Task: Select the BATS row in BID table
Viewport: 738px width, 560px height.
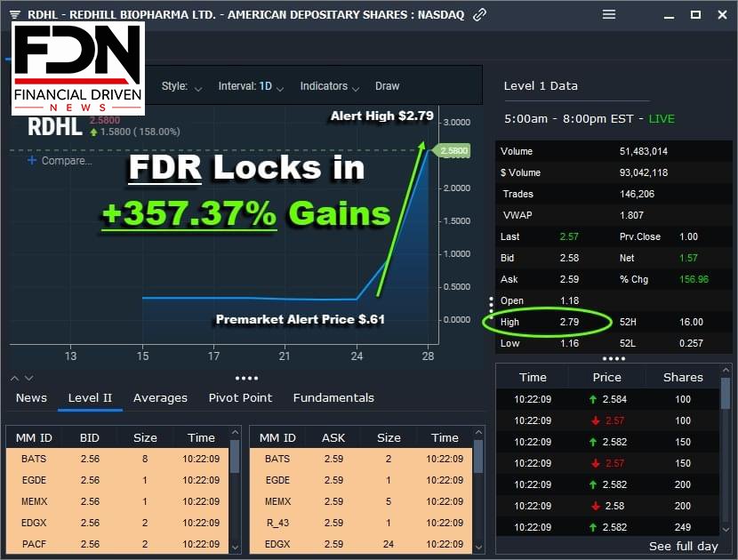Action: click(117, 459)
